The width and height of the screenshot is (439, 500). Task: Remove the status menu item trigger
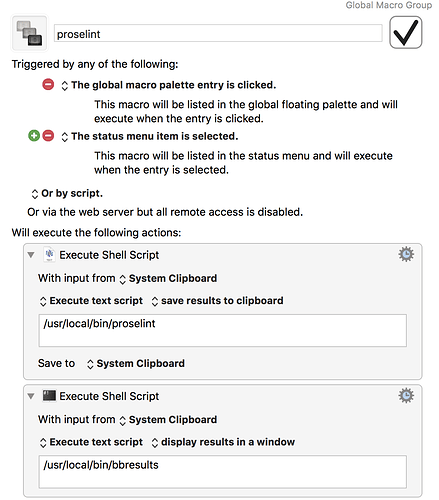48,136
